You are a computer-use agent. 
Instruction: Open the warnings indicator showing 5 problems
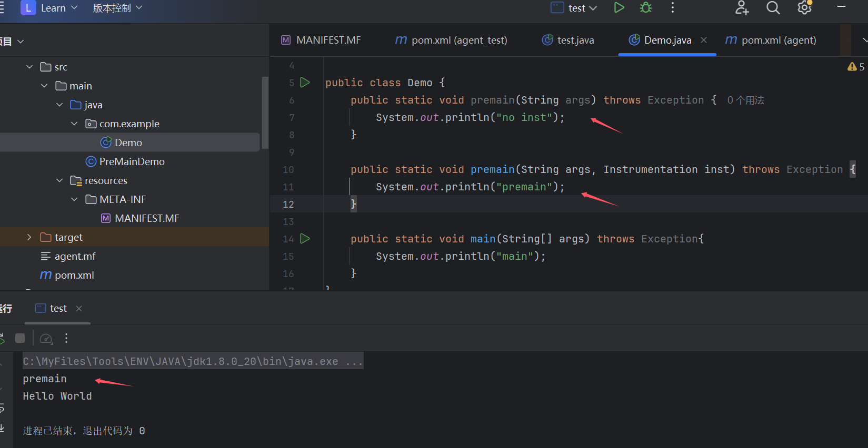pyautogui.click(x=856, y=67)
